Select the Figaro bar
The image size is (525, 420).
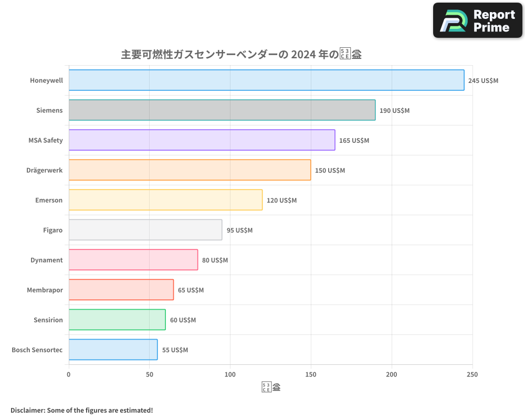[x=145, y=230]
